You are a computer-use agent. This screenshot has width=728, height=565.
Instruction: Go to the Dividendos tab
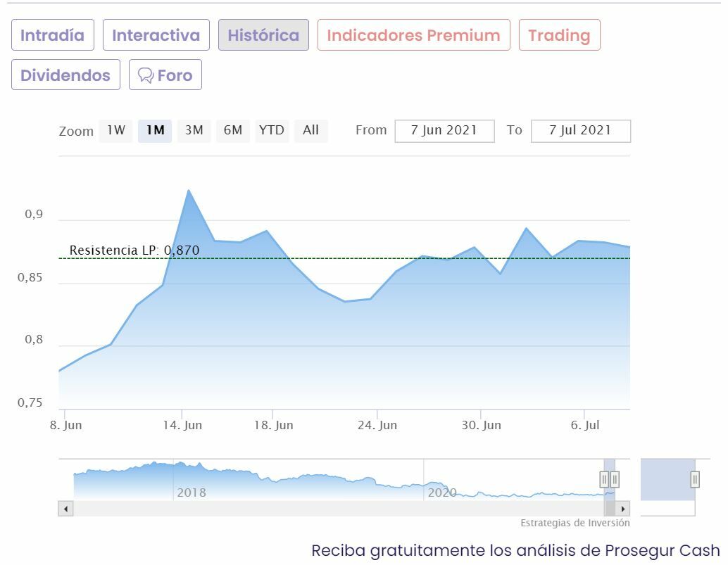[x=65, y=75]
